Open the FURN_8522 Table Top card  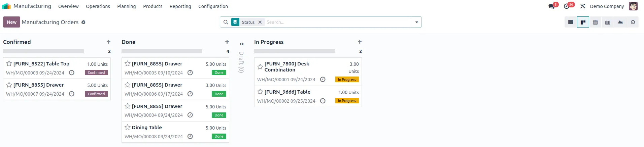[57, 68]
